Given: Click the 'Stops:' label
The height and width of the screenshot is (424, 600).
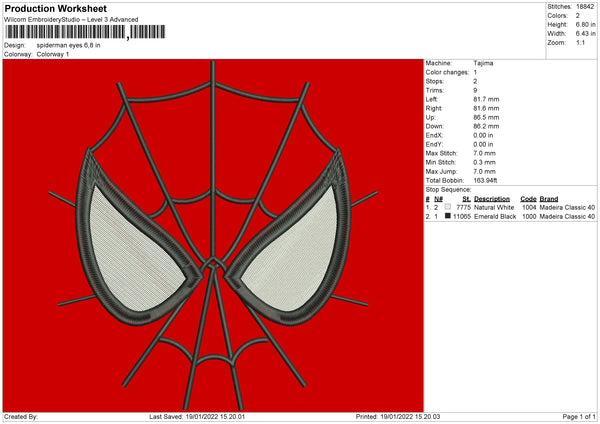Looking at the screenshot, I should pyautogui.click(x=435, y=81).
